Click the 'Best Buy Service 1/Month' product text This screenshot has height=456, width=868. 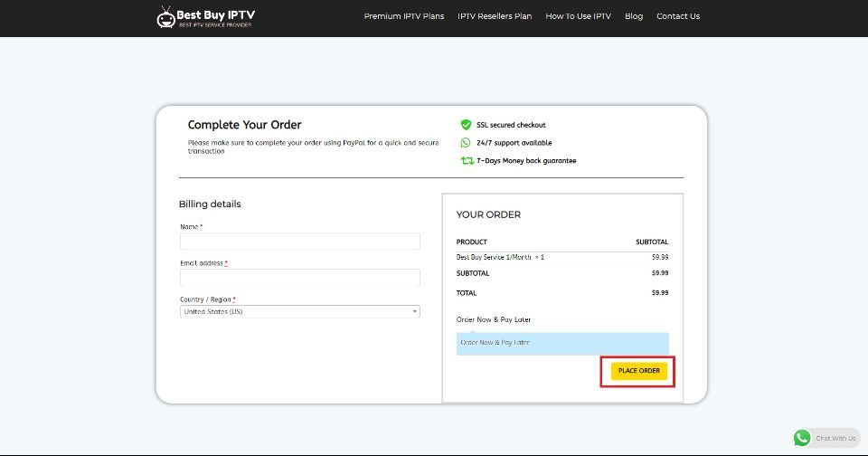(x=494, y=257)
